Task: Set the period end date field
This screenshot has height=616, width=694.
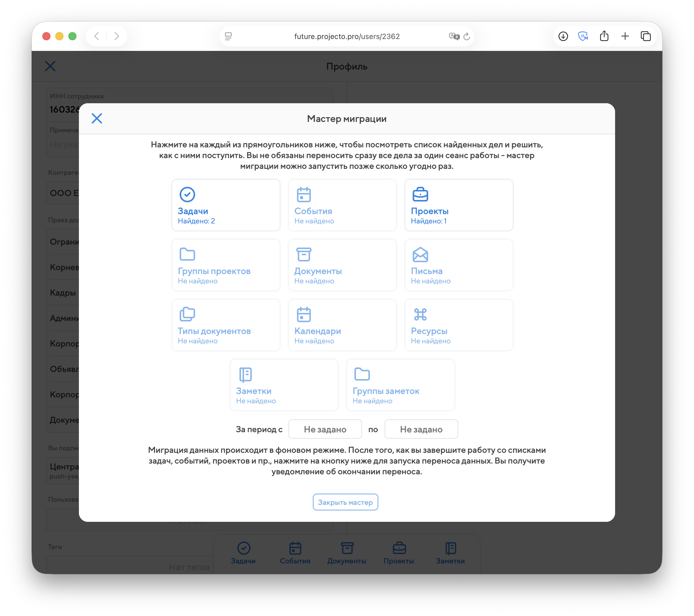Action: 421,429
